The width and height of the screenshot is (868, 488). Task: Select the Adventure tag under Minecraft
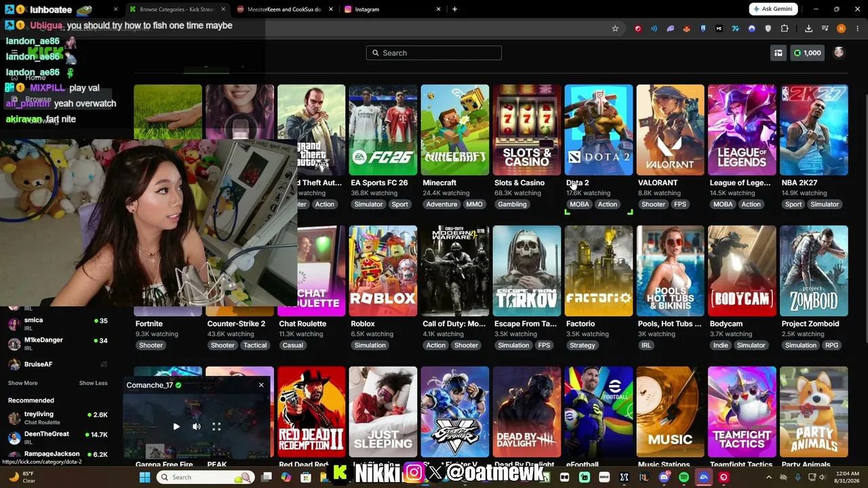pos(441,204)
